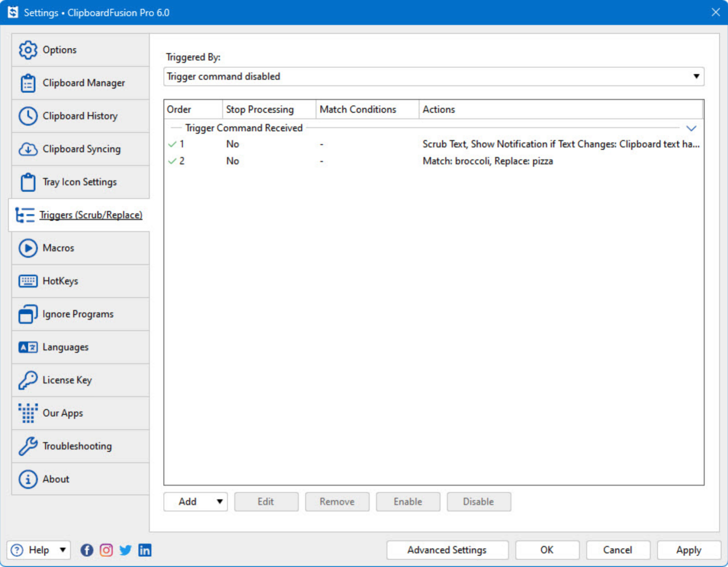Click the Our Apps grid icon
728x567 pixels.
point(28,413)
